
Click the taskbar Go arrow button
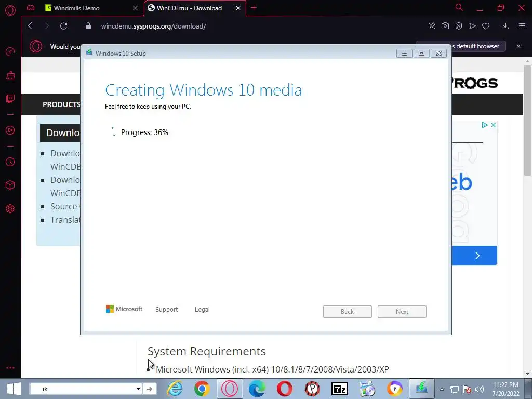pyautogui.click(x=149, y=389)
